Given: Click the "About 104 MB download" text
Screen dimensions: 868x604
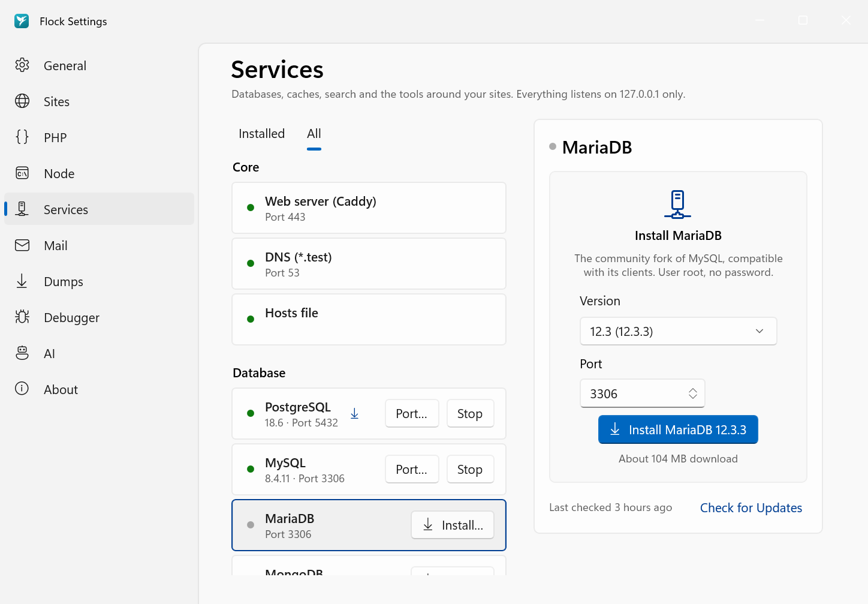Looking at the screenshot, I should [x=678, y=459].
